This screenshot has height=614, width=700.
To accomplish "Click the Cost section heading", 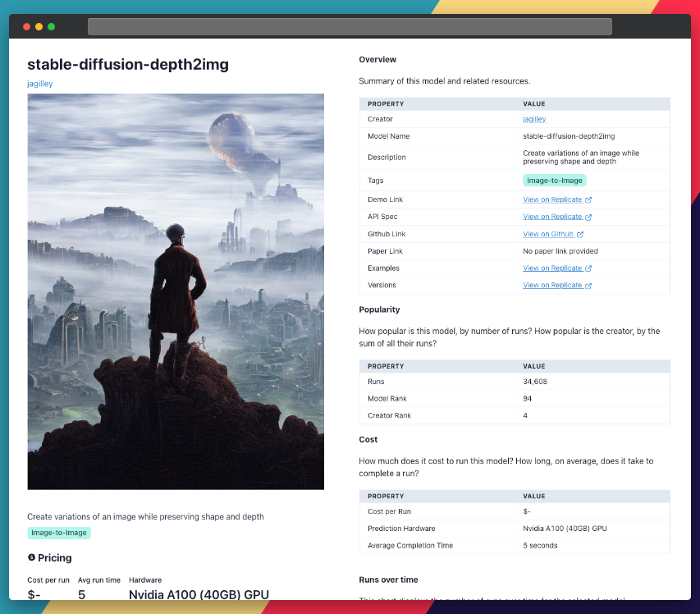I will (x=368, y=439).
